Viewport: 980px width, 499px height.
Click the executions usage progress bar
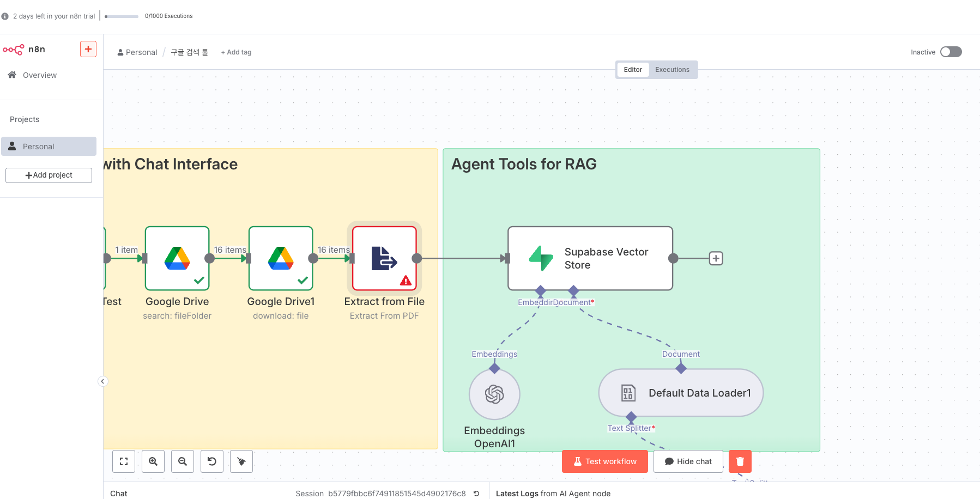pos(122,16)
